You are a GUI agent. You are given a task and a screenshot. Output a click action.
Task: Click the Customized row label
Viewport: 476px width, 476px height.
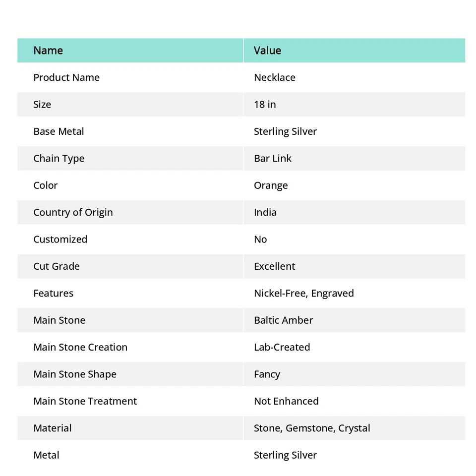click(60, 239)
